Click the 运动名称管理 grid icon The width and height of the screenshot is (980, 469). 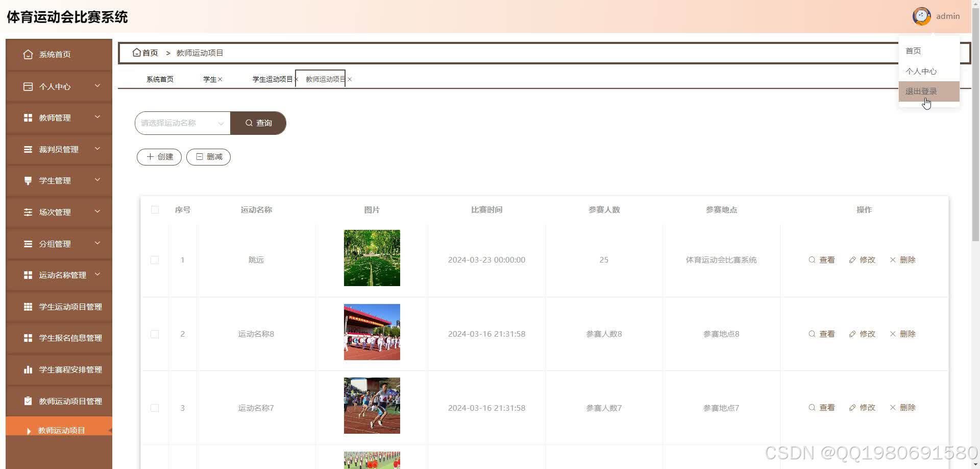click(x=28, y=275)
